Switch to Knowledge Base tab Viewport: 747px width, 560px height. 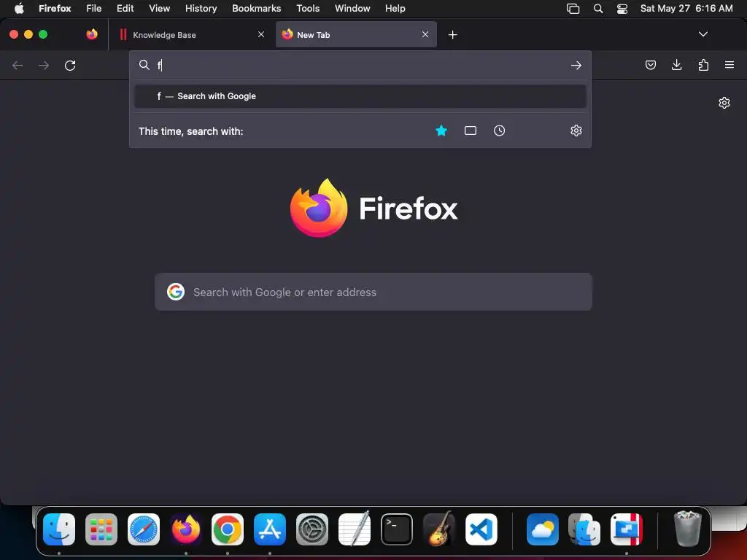click(192, 34)
